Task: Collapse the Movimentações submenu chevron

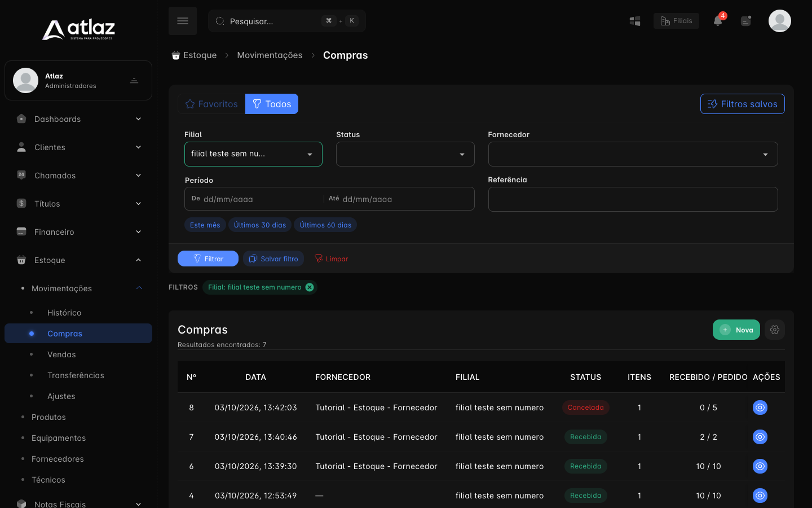Action: click(139, 288)
